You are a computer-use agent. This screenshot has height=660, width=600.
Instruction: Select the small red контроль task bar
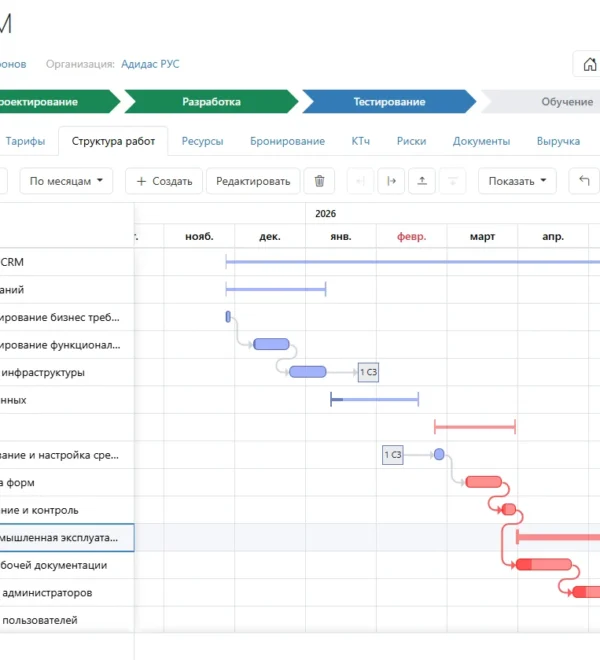[x=509, y=509]
